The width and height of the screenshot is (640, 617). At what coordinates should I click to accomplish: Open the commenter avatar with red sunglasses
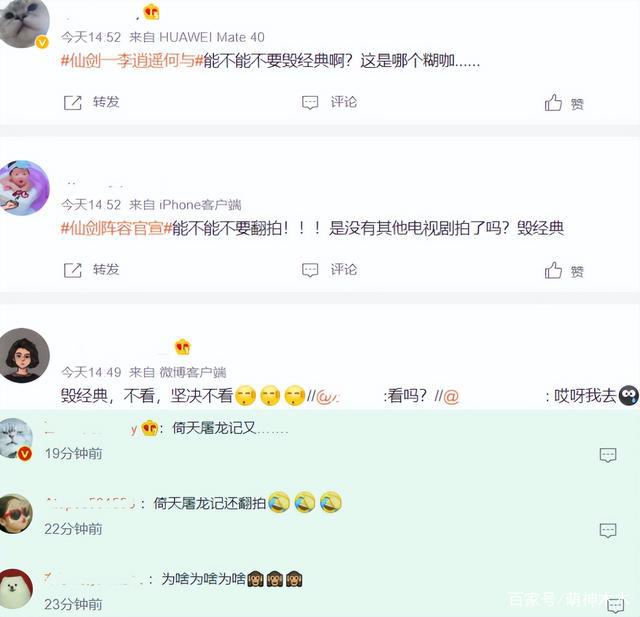(x=16, y=513)
